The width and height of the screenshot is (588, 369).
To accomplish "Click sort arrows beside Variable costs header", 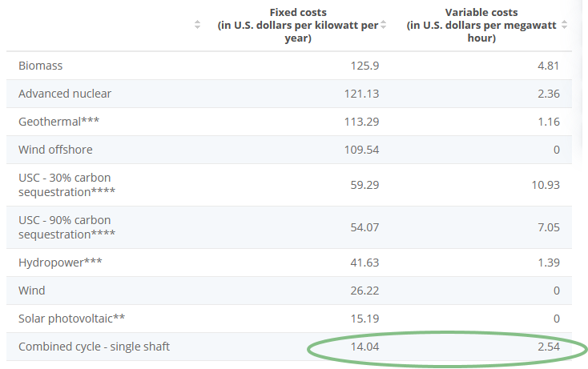I will (x=565, y=26).
